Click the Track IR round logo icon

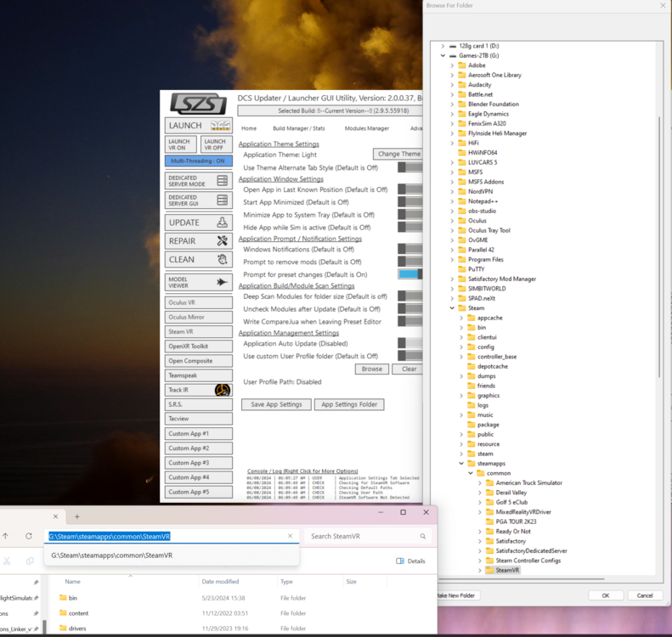(x=223, y=390)
